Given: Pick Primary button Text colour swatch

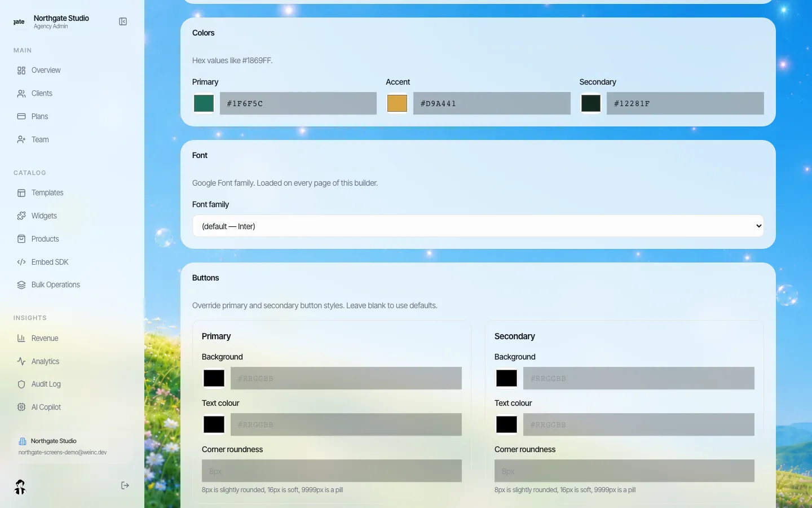Looking at the screenshot, I should (214, 424).
